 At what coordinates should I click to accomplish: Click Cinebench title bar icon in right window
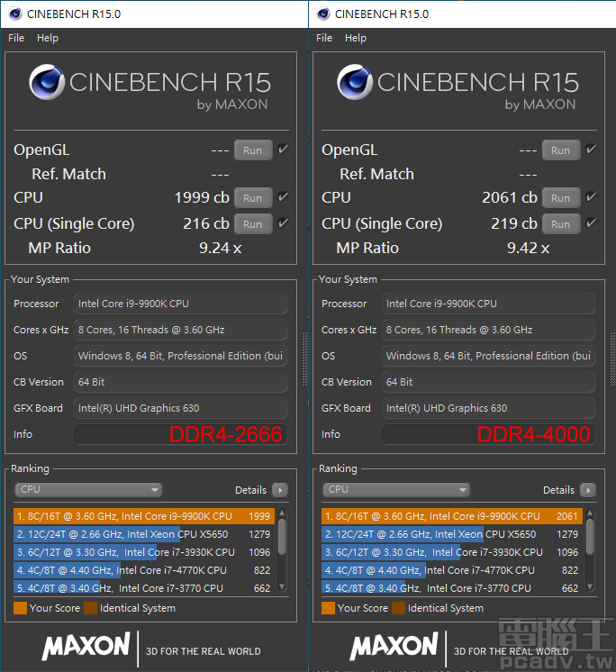click(x=323, y=14)
